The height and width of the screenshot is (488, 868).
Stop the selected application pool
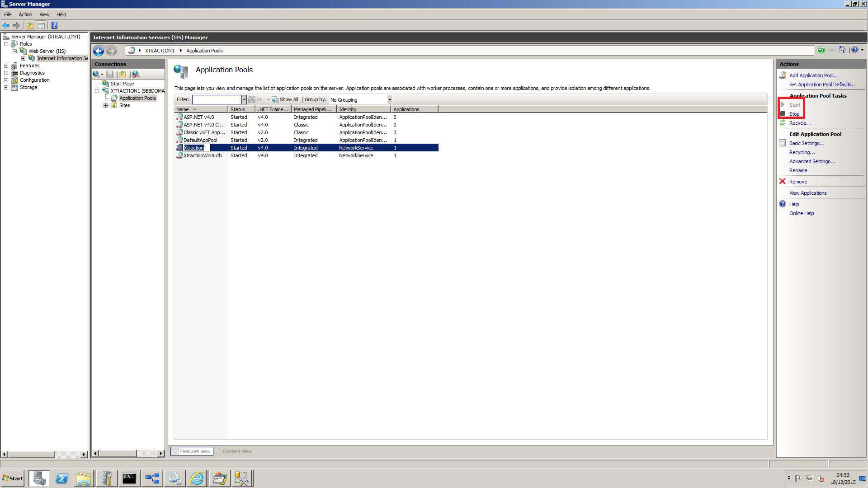pos(794,114)
